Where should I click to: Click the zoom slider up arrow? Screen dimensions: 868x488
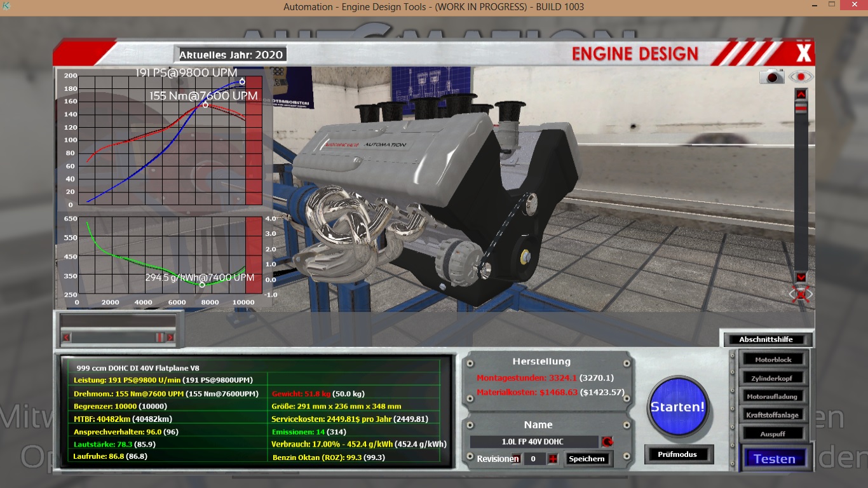tap(801, 95)
